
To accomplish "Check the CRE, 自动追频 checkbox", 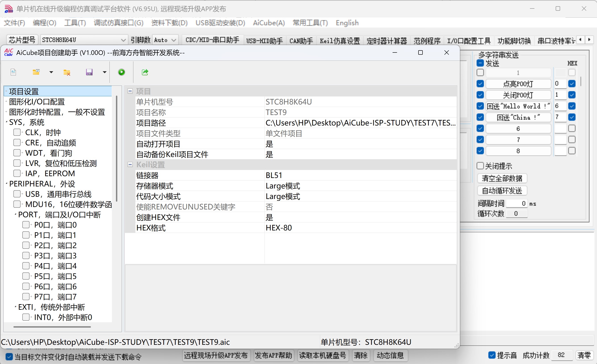I will pyautogui.click(x=17, y=142).
